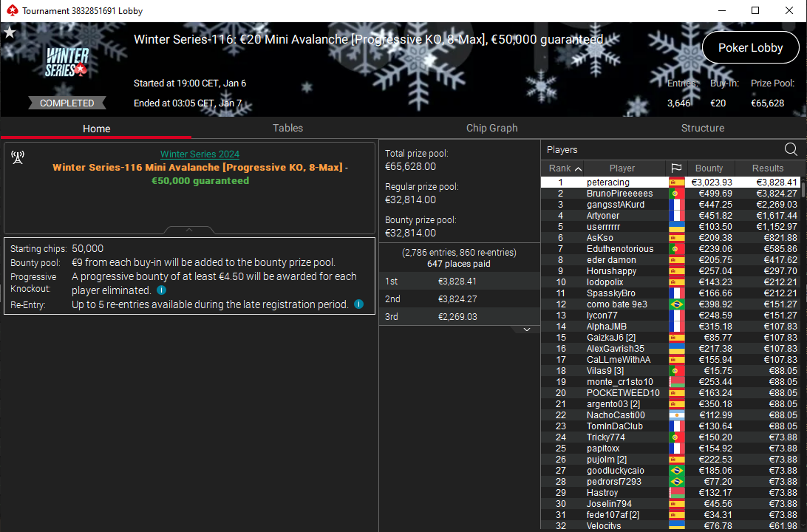This screenshot has width=807, height=532.
Task: Select player lodopolix
Action: [670, 282]
